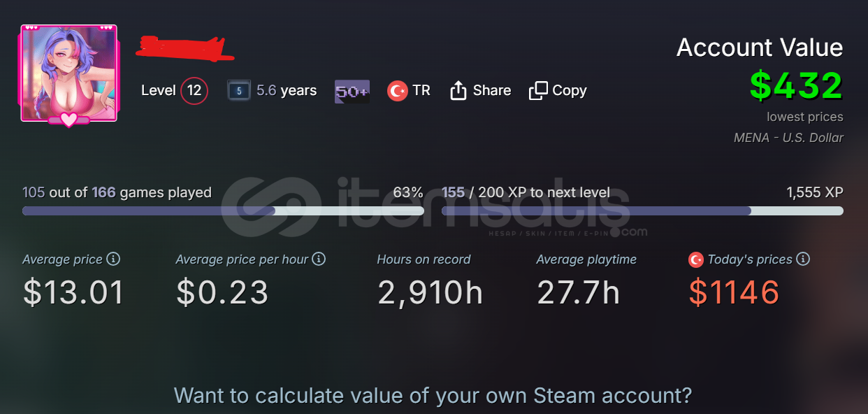
Task: Click the $432 account value
Action: (796, 86)
